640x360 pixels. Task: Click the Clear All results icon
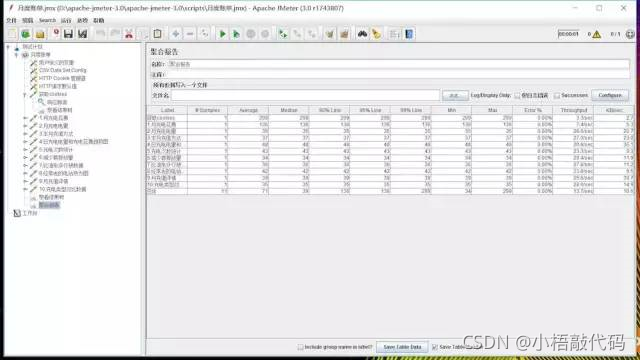pos(344,34)
